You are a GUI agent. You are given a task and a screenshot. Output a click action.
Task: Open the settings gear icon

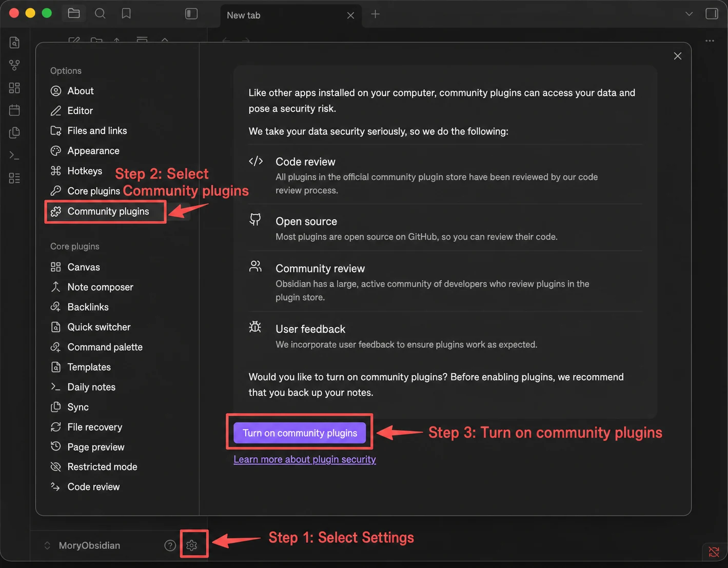[192, 545]
